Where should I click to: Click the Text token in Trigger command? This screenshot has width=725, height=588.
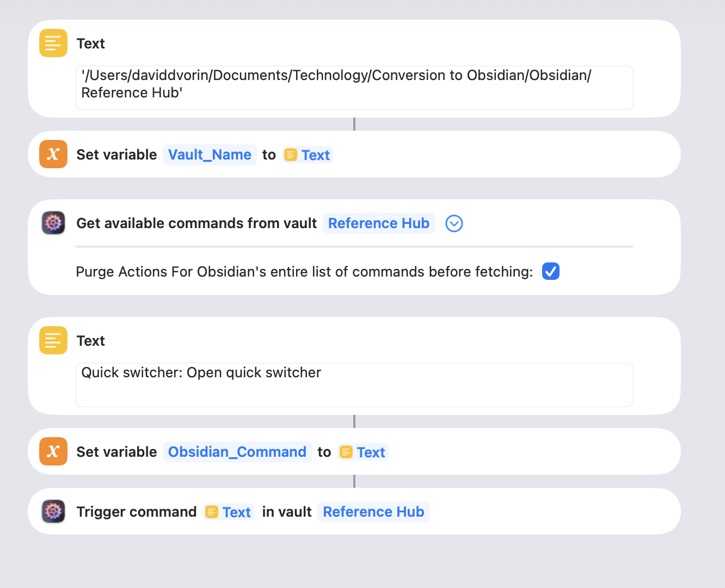[x=229, y=512]
